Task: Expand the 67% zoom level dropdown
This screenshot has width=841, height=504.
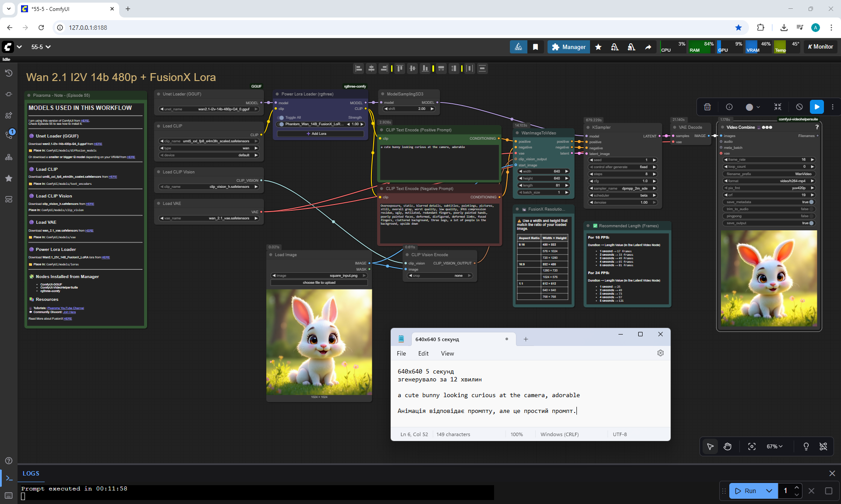Action: 774,446
